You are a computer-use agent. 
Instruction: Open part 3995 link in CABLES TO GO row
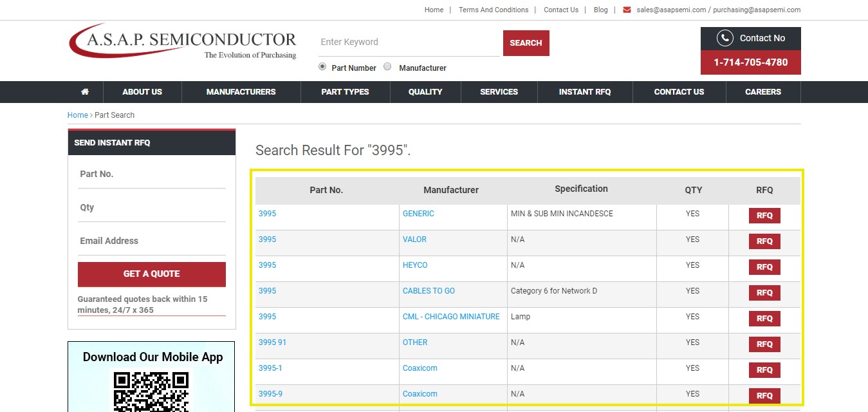click(267, 291)
